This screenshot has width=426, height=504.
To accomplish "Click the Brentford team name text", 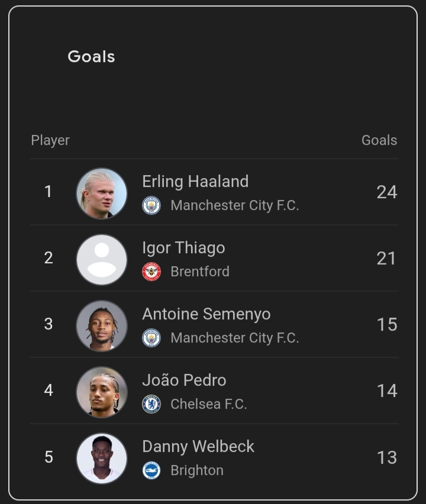I will [x=199, y=272].
